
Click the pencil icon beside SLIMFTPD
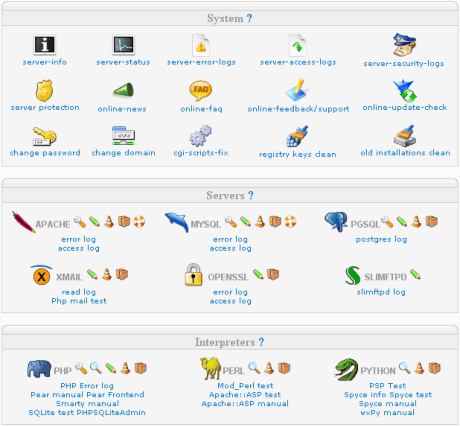pos(415,274)
